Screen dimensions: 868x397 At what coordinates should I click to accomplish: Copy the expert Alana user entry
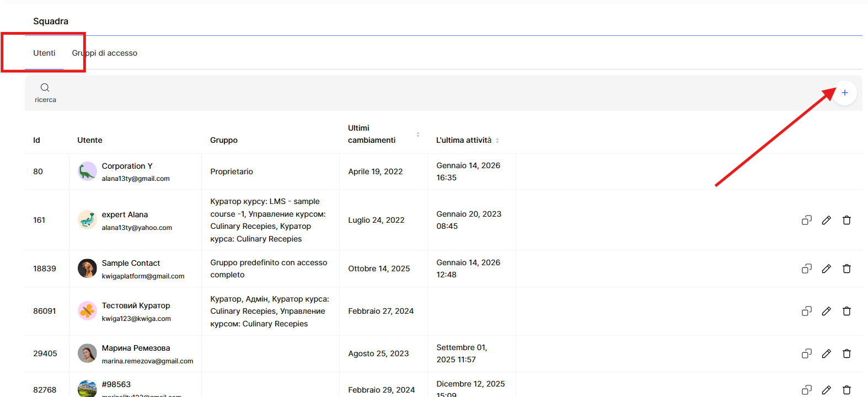pyautogui.click(x=806, y=220)
